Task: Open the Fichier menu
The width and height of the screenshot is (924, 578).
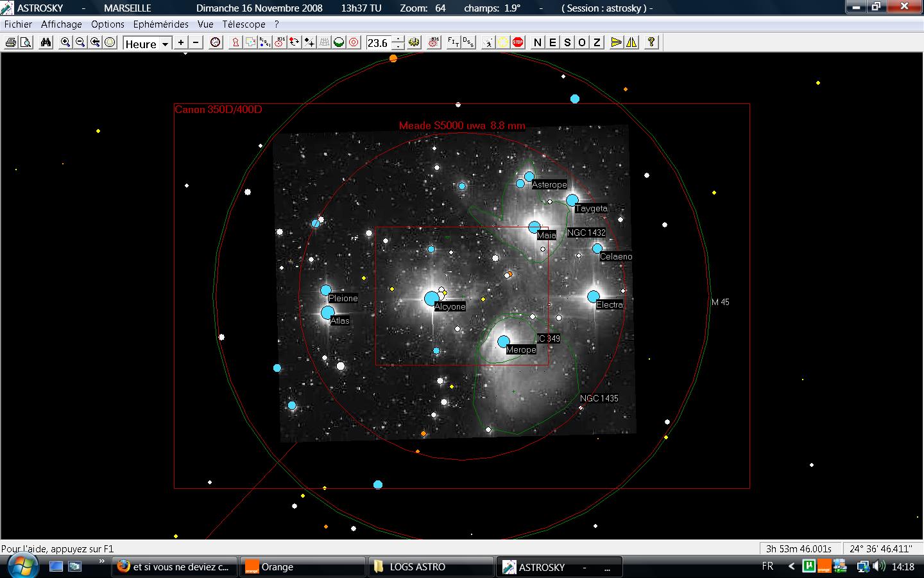Action: [x=18, y=24]
